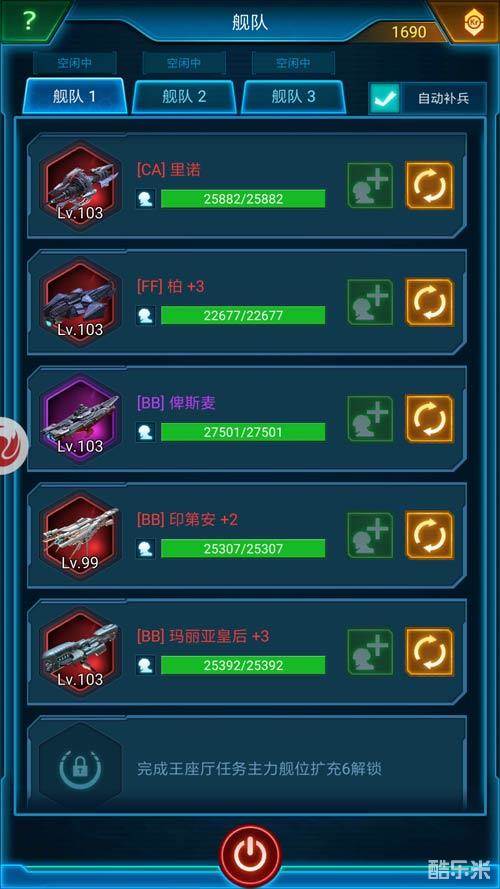Image resolution: width=500 pixels, height=889 pixels.
Task: Add crew to [BB] 玛丽亚皇后 +3
Action: coord(370,653)
